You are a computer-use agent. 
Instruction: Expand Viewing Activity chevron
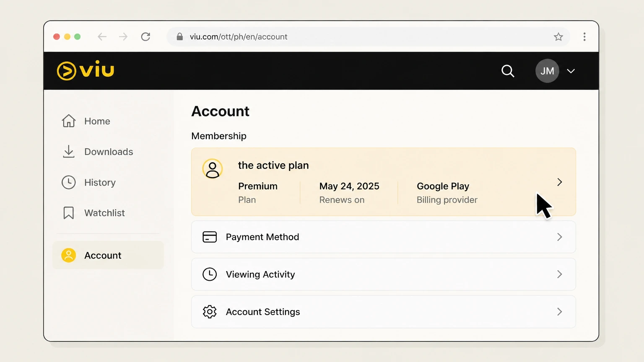click(560, 274)
